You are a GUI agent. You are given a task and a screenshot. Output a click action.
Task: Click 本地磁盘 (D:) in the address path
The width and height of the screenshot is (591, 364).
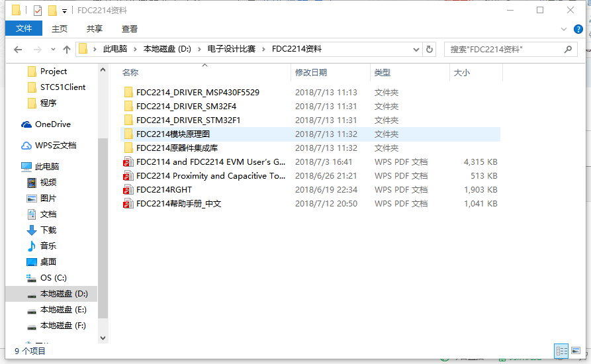pyautogui.click(x=167, y=50)
